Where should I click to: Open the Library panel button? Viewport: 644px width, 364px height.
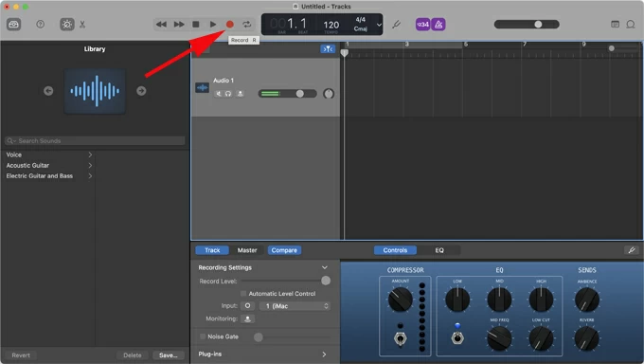pos(13,25)
